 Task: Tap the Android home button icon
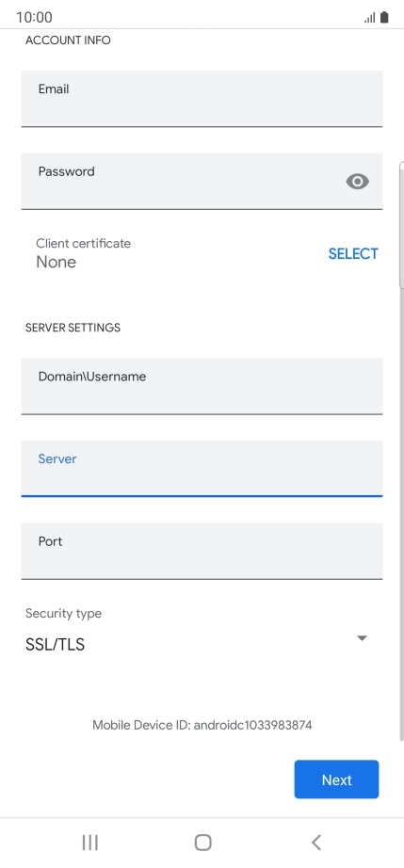(x=203, y=842)
